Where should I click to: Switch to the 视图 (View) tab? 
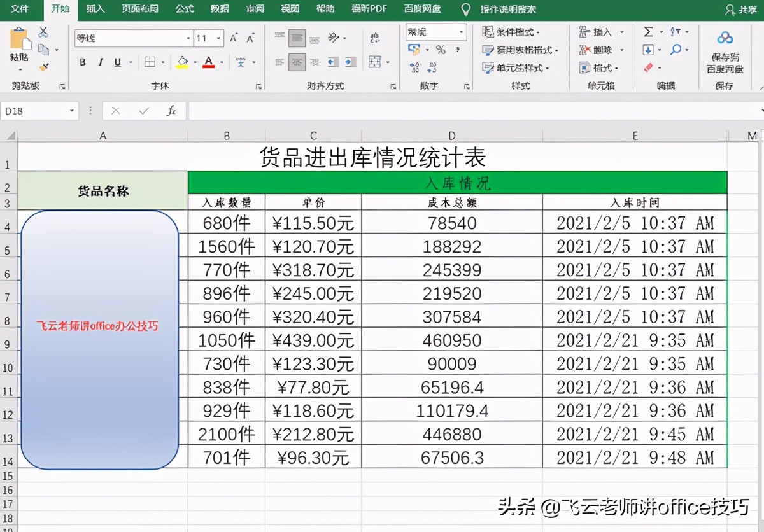[x=290, y=9]
